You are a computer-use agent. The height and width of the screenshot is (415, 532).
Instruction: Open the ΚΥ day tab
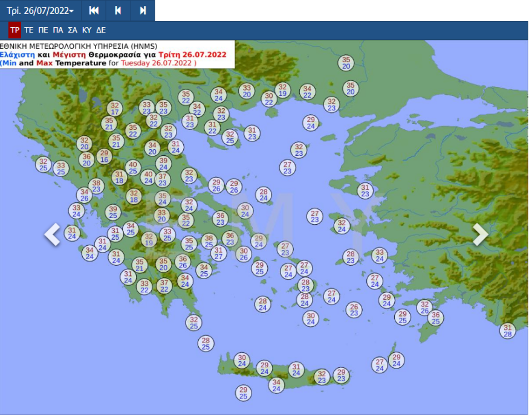(x=86, y=30)
